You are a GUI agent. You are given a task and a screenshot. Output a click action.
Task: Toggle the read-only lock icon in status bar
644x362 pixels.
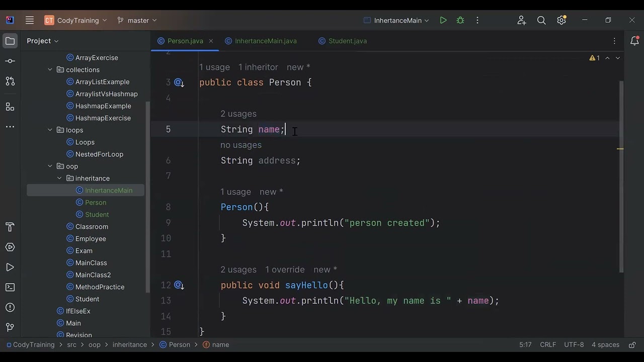click(x=632, y=345)
